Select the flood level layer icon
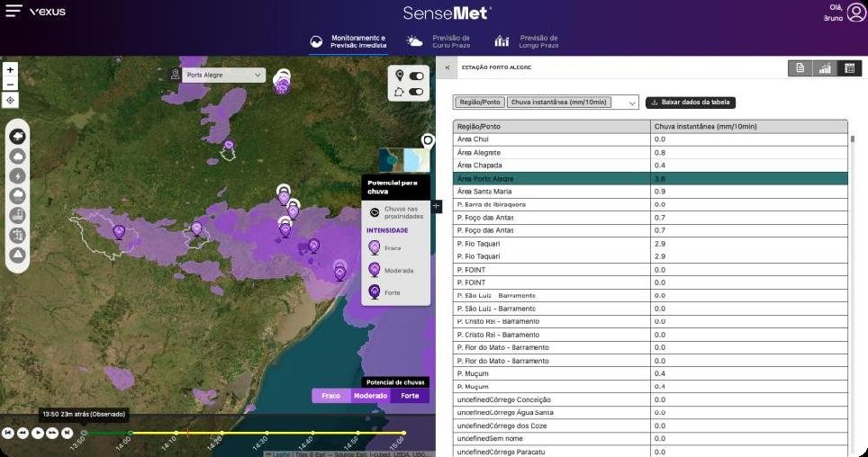This screenshot has width=868, height=457. pos(18,216)
